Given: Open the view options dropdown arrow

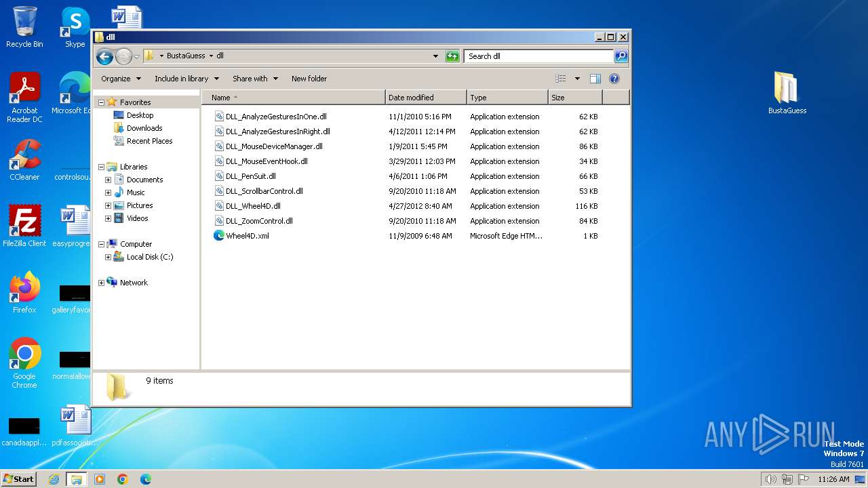Looking at the screenshot, I should click(x=577, y=79).
